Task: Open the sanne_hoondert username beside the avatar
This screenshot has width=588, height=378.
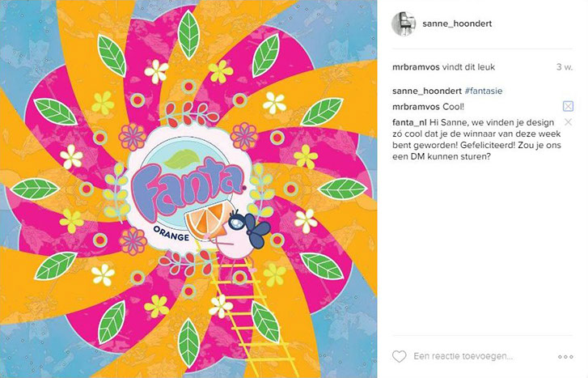Action: (457, 23)
